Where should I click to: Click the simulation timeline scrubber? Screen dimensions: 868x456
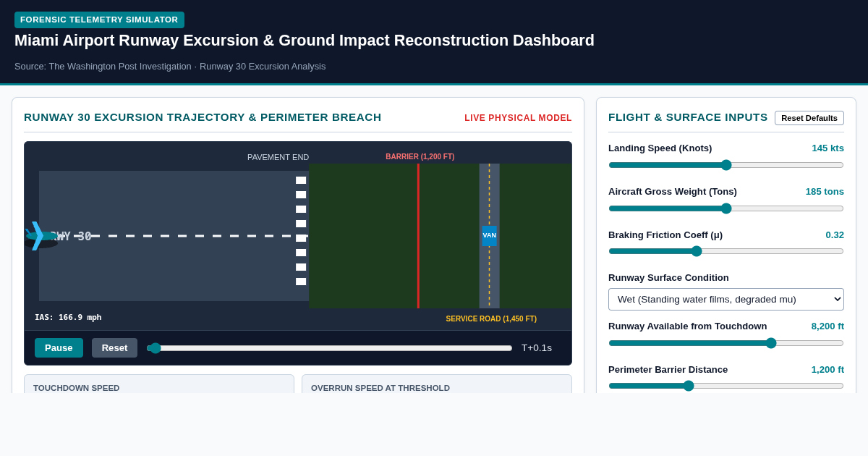click(x=329, y=348)
